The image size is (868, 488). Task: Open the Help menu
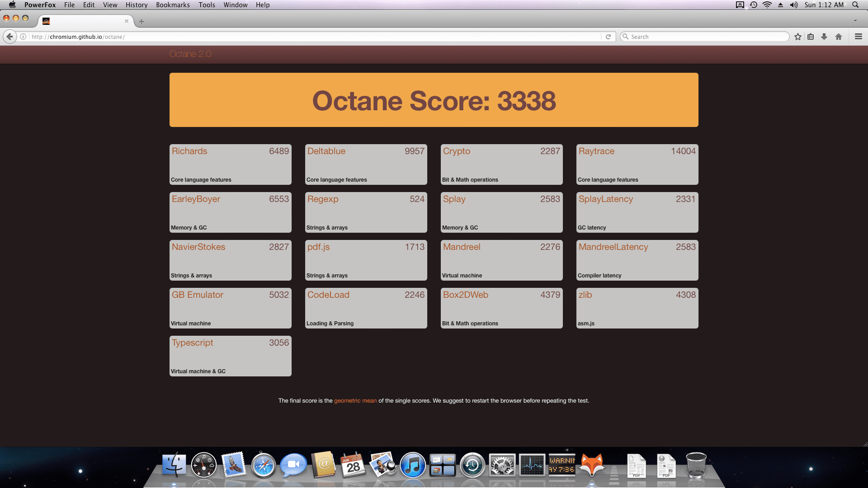click(x=263, y=5)
